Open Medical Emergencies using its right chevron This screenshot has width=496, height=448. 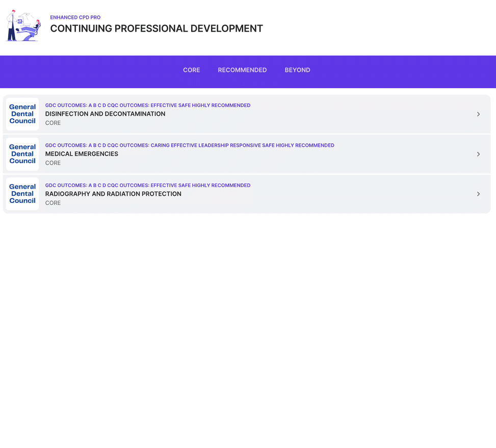[478, 154]
